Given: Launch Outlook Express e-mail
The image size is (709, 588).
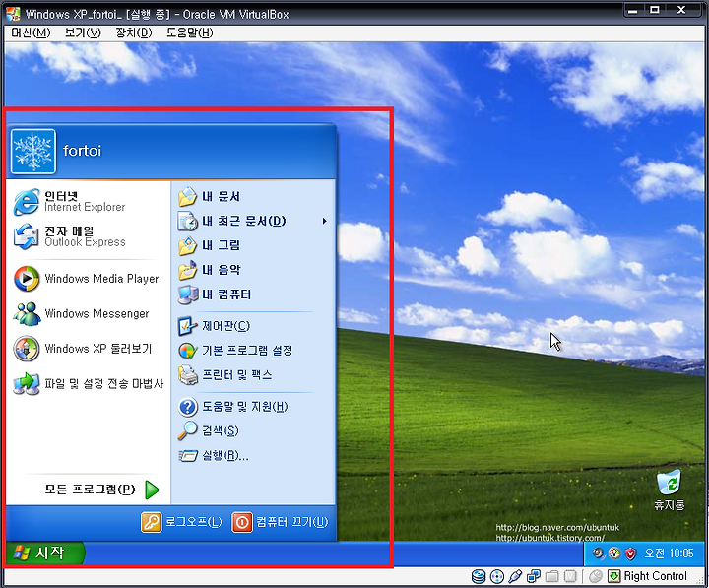Looking at the screenshot, I should 90,236.
